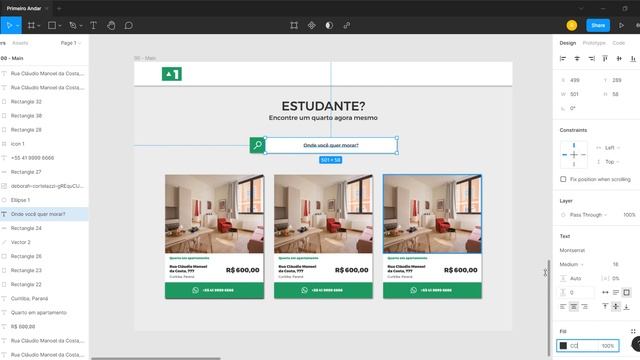This screenshot has width=640, height=360.
Task: Select the Pen tool
Action: point(73,25)
